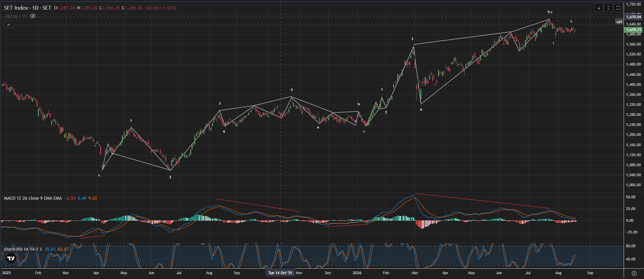Select the 'b' wave label on chart
The width and height of the screenshot is (644, 279).
tap(359, 104)
